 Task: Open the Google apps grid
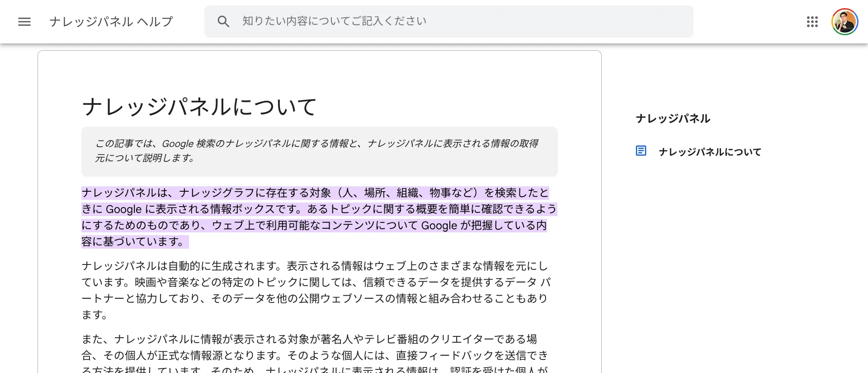pyautogui.click(x=812, y=22)
